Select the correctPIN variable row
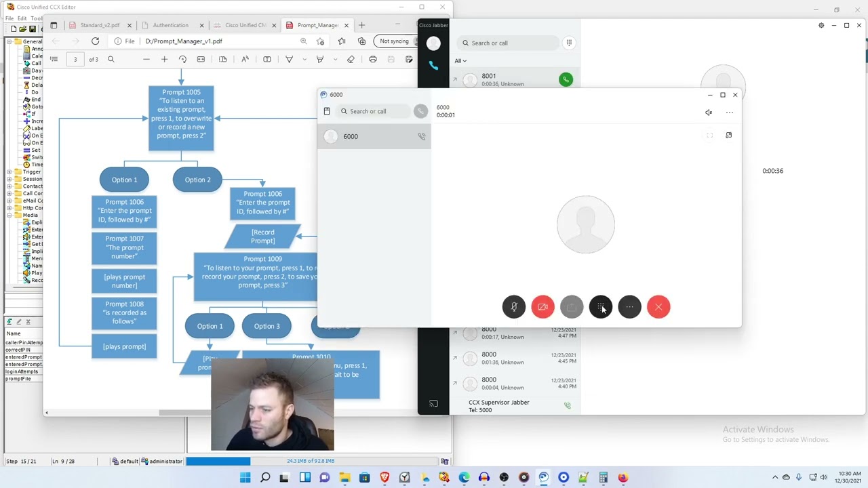This screenshot has width=868, height=488. pos(24,350)
